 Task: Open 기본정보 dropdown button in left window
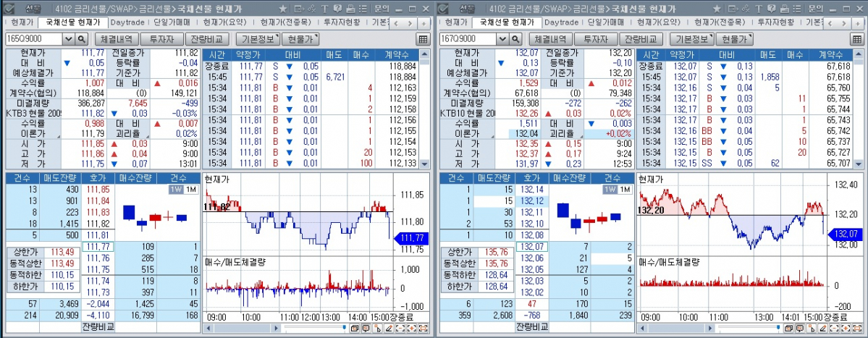coord(258,39)
